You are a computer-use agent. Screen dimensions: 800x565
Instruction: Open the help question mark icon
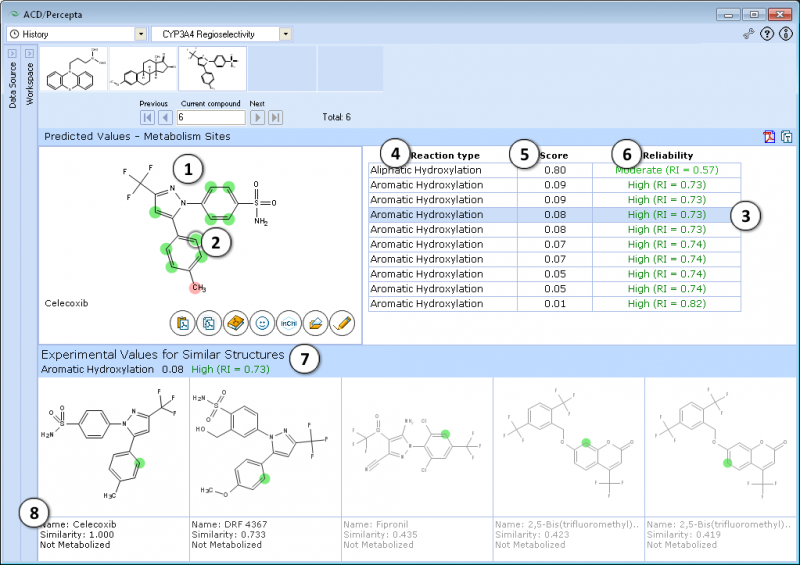767,34
